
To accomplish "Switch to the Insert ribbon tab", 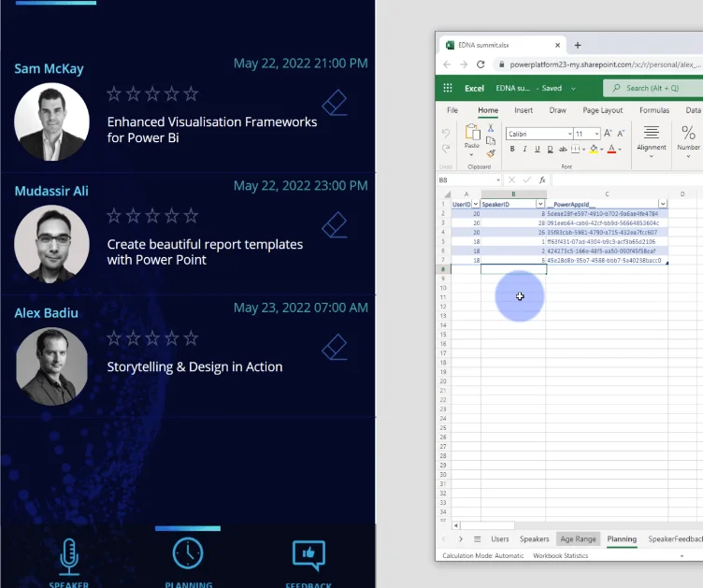I will click(524, 110).
